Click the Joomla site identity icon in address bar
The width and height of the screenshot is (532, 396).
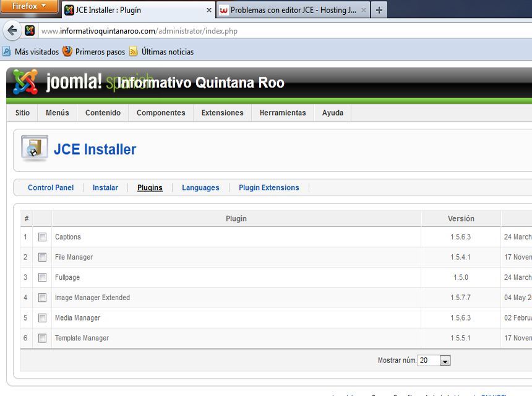pos(30,30)
